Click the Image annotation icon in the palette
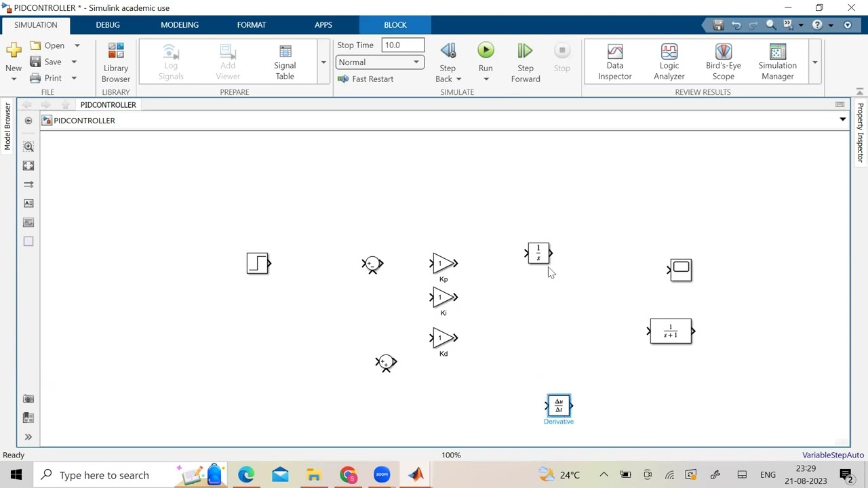This screenshot has width=868, height=488. pyautogui.click(x=28, y=222)
